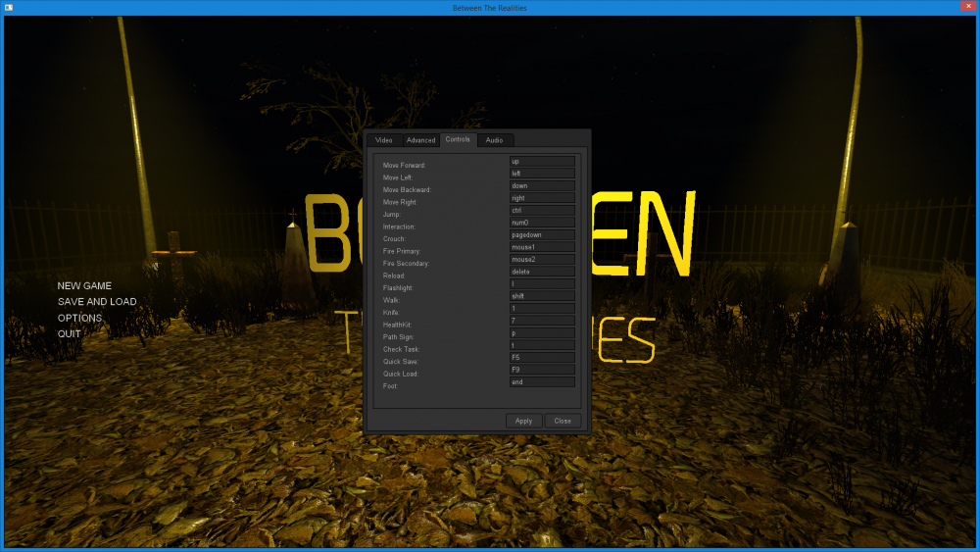Click the Flashlight key binding field

[x=542, y=283]
